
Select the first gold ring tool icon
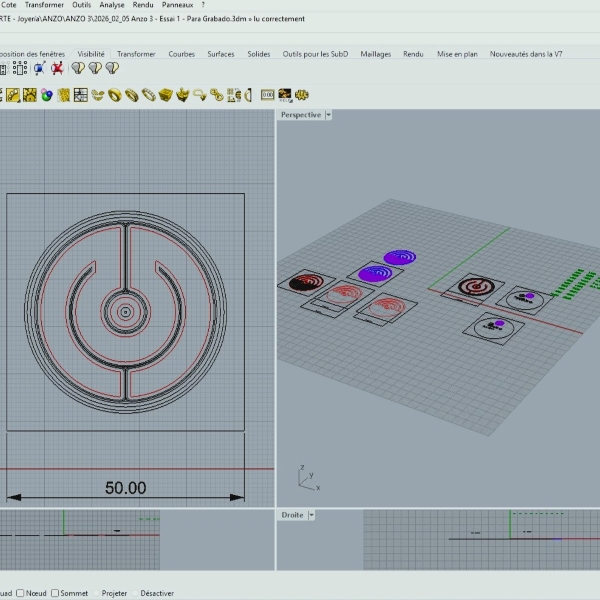[x=114, y=95]
